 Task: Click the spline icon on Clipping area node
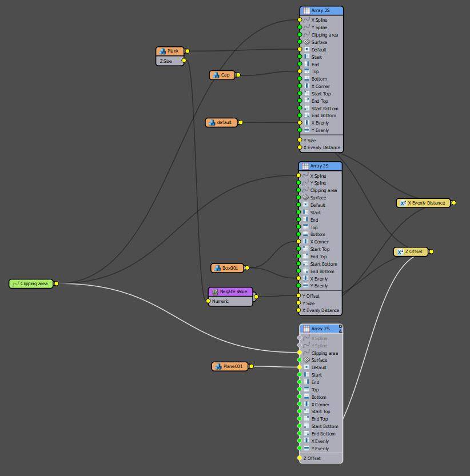pyautogui.click(x=15, y=283)
